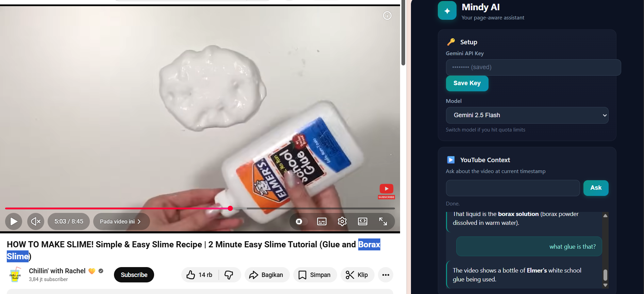Image resolution: width=644 pixels, height=294 pixels.
Task: Click the Save Key button
Action: [x=467, y=83]
